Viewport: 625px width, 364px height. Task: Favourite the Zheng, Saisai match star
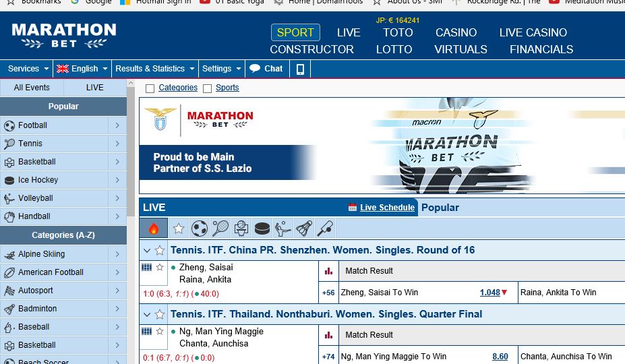[160, 267]
